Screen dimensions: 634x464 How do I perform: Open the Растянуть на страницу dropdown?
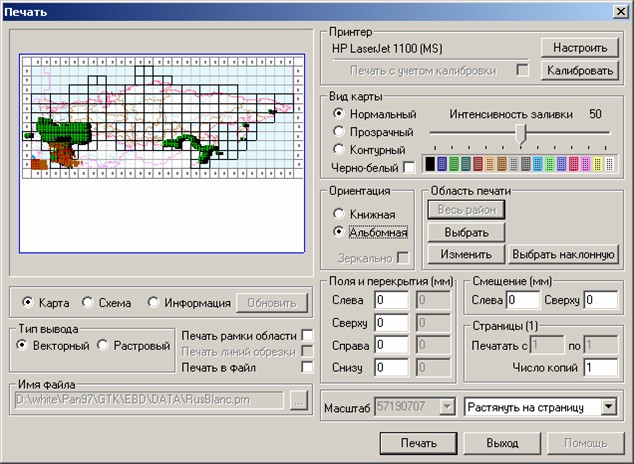pyautogui.click(x=608, y=407)
